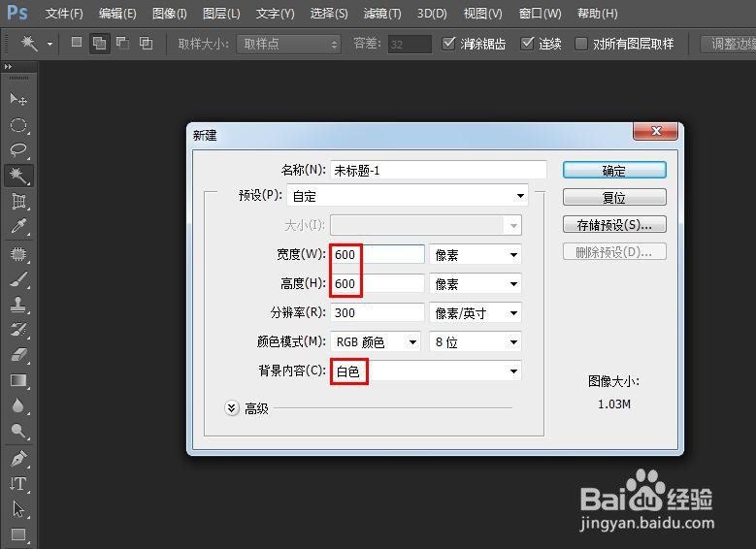Click the 分辨率 resolution input field
This screenshot has height=549, width=756.
[378, 313]
